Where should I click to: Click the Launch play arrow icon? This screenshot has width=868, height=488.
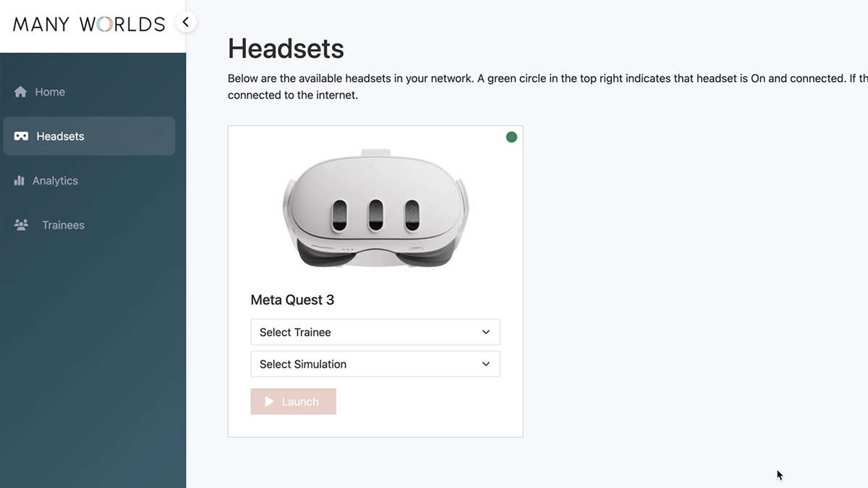pos(269,401)
